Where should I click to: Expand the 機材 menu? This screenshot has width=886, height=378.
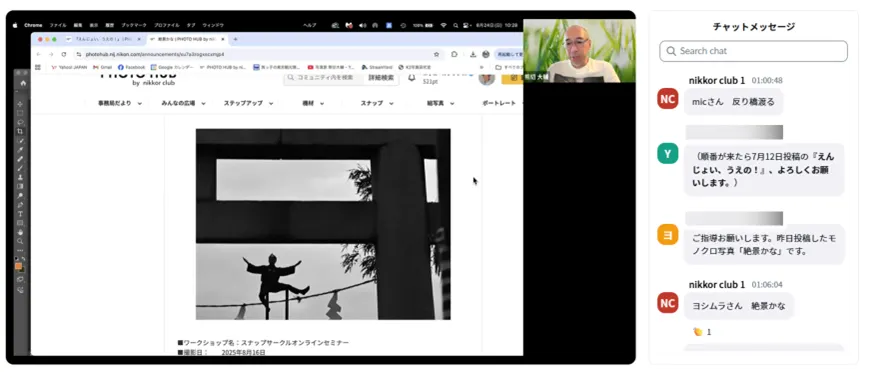[x=313, y=103]
